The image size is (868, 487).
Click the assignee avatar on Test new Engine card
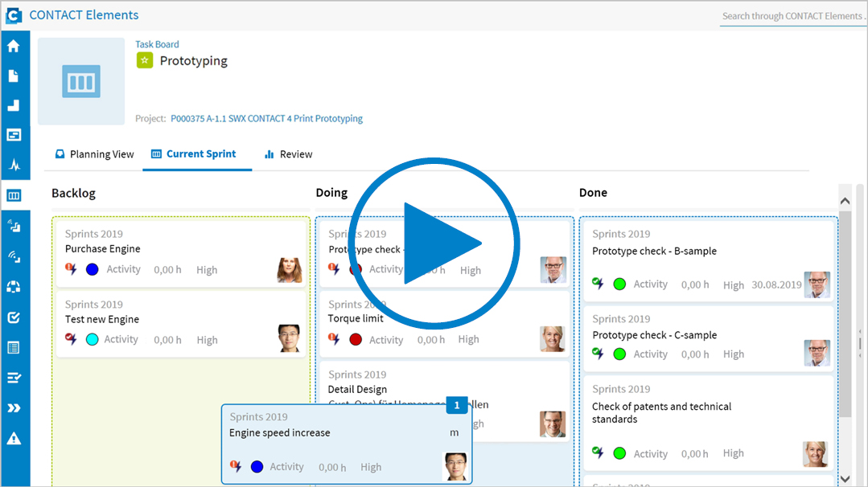pos(289,338)
